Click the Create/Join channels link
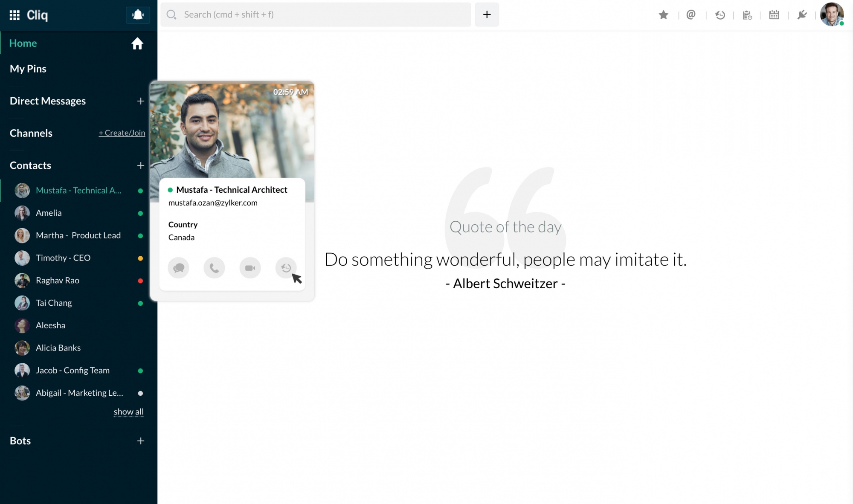 pyautogui.click(x=122, y=133)
